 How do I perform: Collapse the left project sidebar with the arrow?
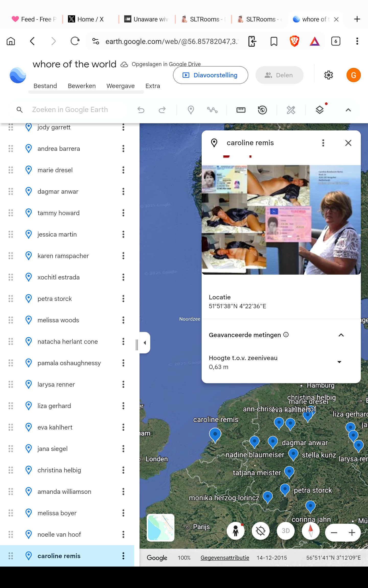145,343
